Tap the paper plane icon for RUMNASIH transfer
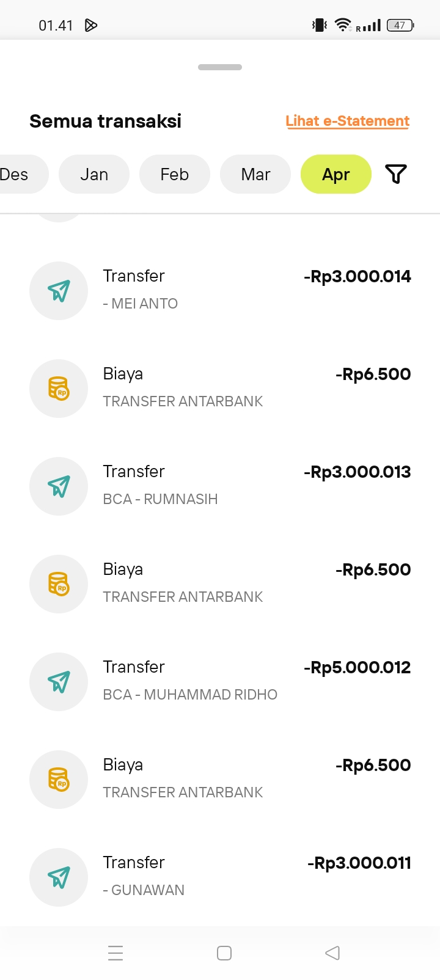Image resolution: width=440 pixels, height=980 pixels. [x=59, y=486]
